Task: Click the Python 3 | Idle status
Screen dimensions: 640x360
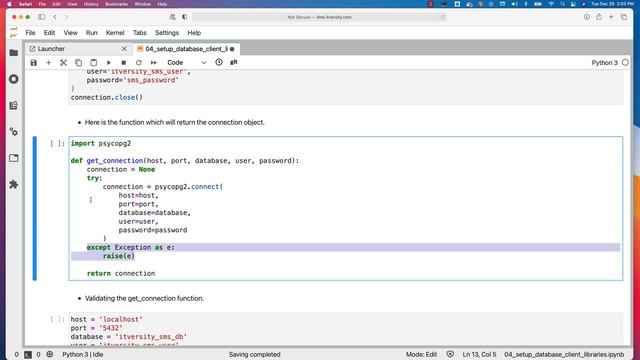Action: 82,354
